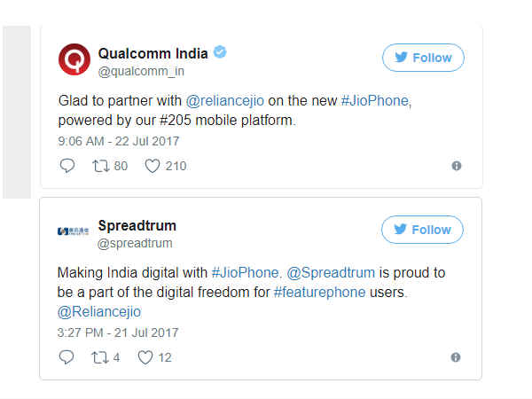Screen dimensions: 532x399
Task: Click the Spreadtrum profile logo
Action: pyautogui.click(x=74, y=231)
